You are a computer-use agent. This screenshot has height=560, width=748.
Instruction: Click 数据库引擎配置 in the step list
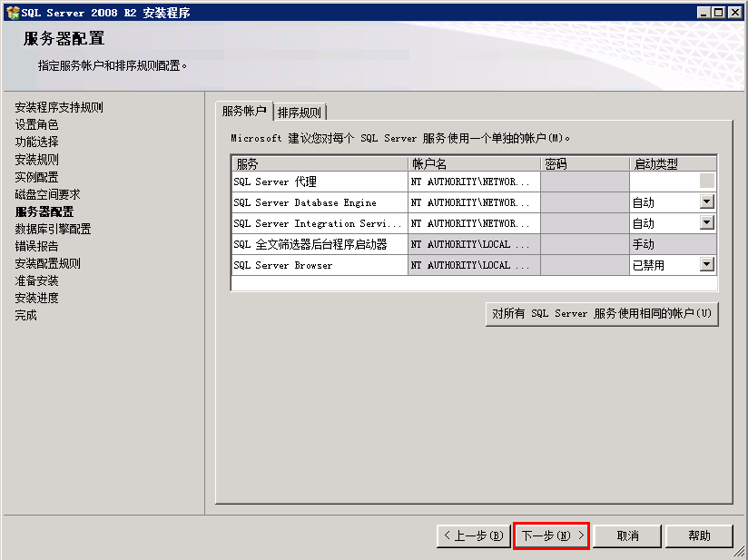tap(53, 229)
